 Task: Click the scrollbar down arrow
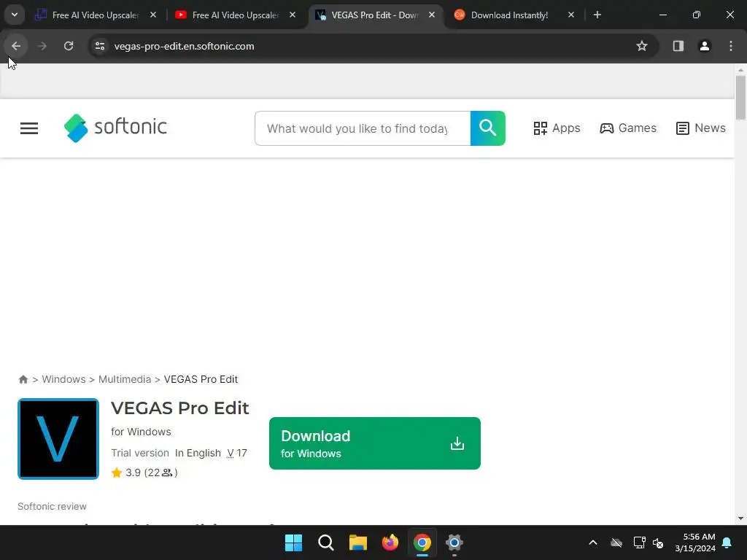click(x=740, y=518)
